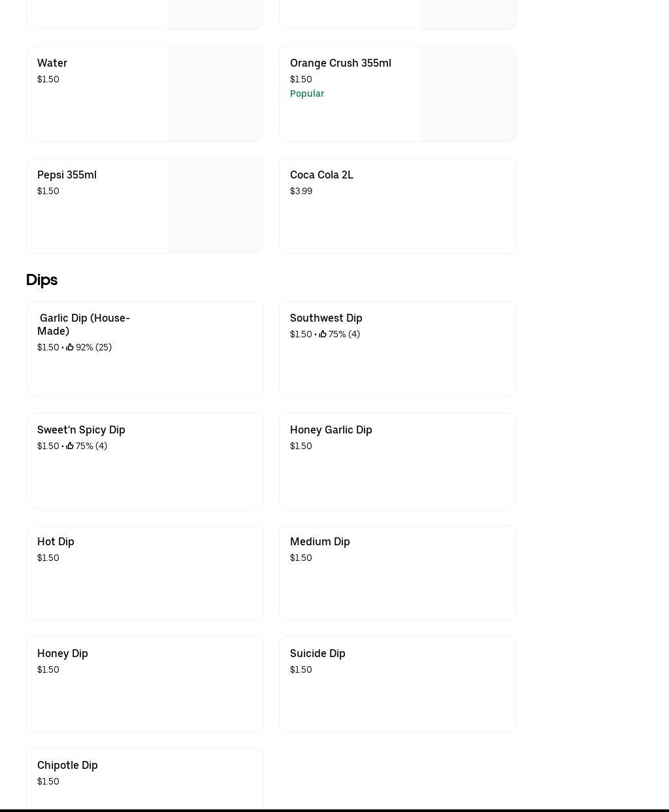Click thumbs-up icon on Sweet'n Spicy Dip

70,446
